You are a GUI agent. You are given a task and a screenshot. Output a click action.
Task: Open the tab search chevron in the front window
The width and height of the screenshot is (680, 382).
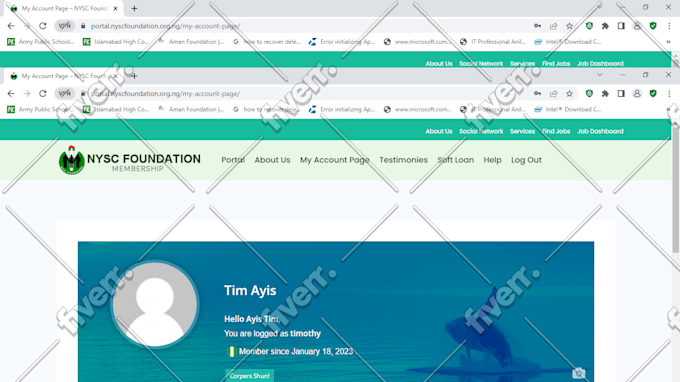[600, 75]
